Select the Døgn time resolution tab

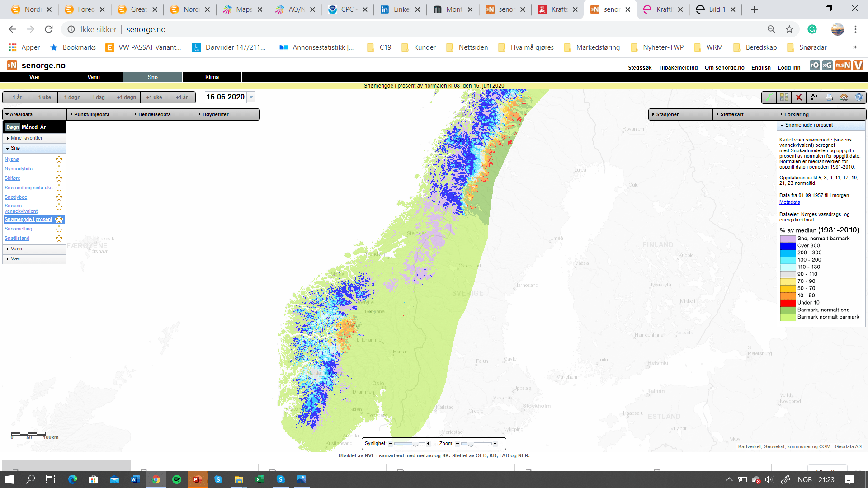(x=13, y=127)
